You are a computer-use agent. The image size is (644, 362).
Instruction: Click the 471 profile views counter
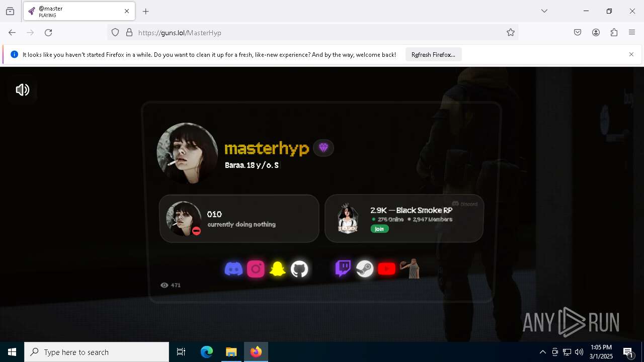171,285
